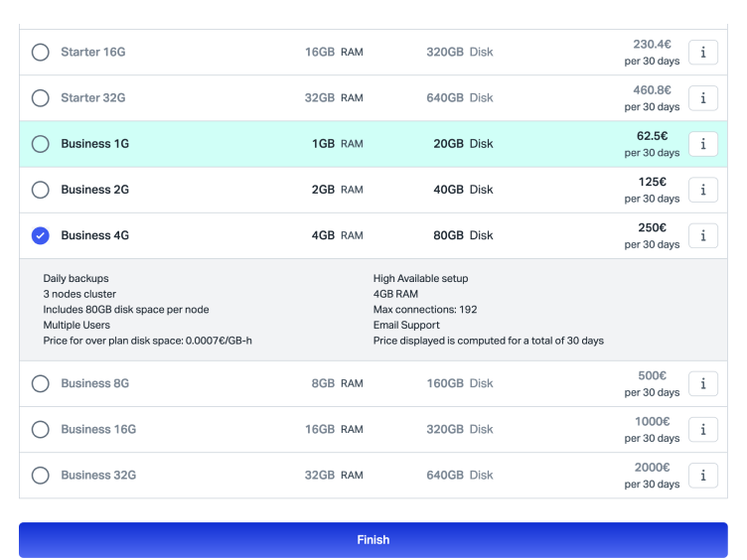Open info icon for Starter 16G plan
The image size is (747, 560).
pyautogui.click(x=703, y=53)
